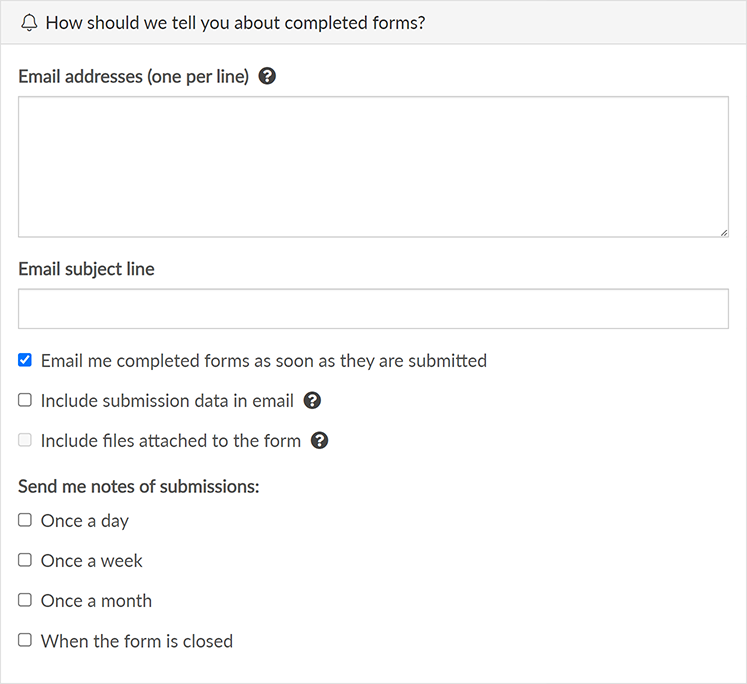The image size is (747, 684).
Task: Click help icon beside Include submission data
Action: click(x=312, y=401)
